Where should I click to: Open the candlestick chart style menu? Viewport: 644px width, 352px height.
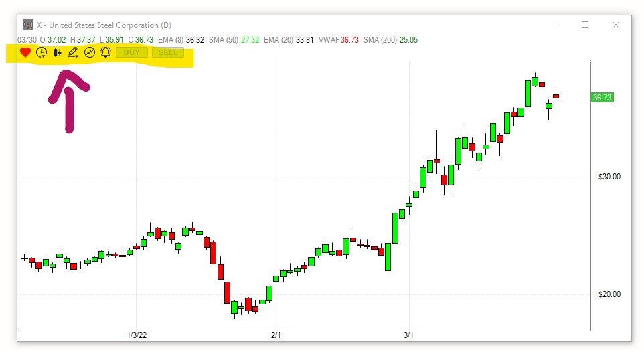click(x=58, y=52)
